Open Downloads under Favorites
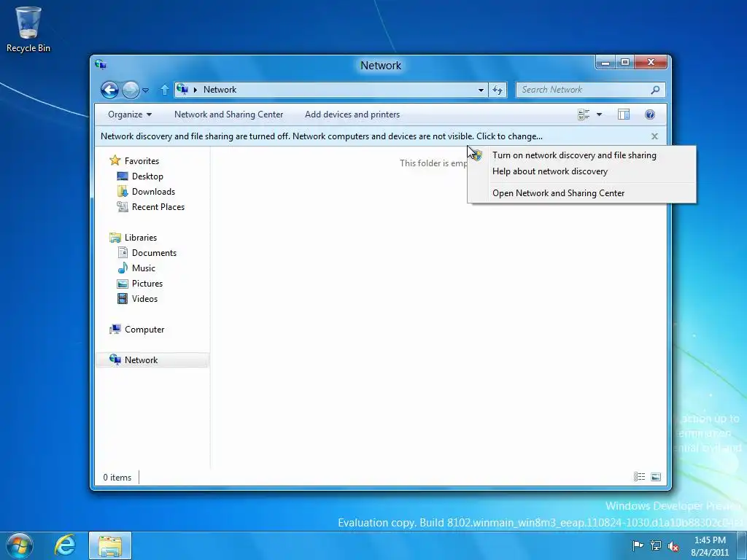747x560 pixels. 153,192
